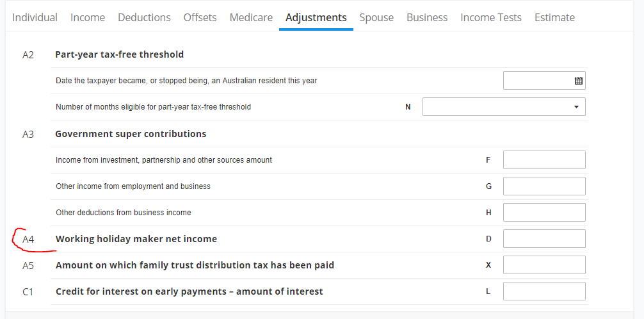Switch to the Spouse tab
This screenshot has width=644, height=319.
376,17
